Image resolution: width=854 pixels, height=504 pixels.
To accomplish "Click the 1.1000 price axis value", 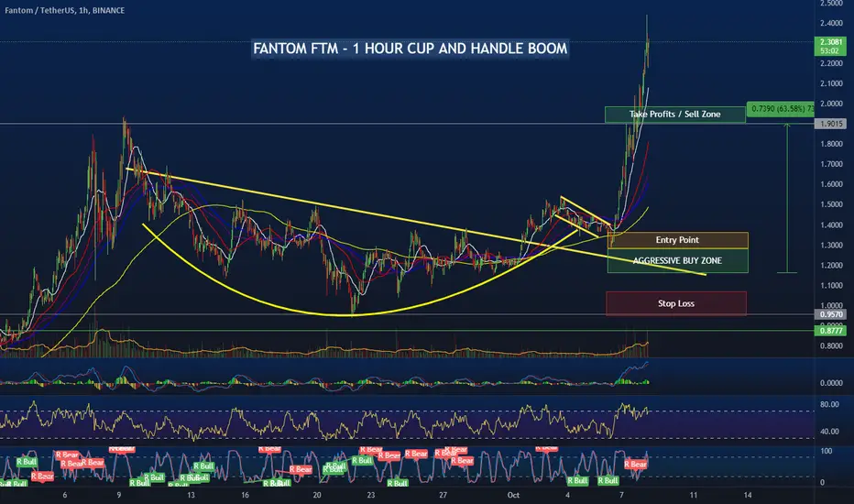I will 831,286.
